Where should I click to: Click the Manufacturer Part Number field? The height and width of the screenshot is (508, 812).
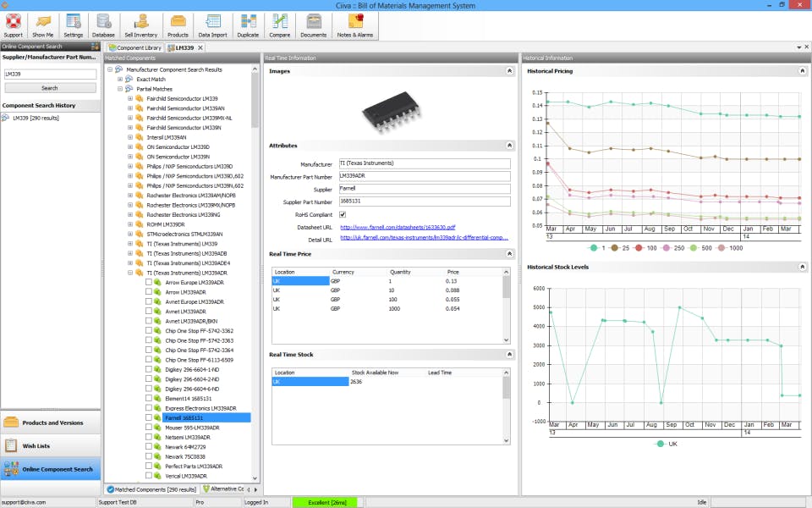click(x=425, y=176)
